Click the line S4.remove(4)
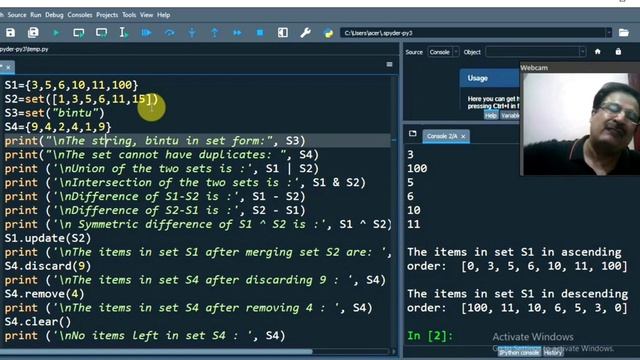The width and height of the screenshot is (640, 360). coord(44,293)
